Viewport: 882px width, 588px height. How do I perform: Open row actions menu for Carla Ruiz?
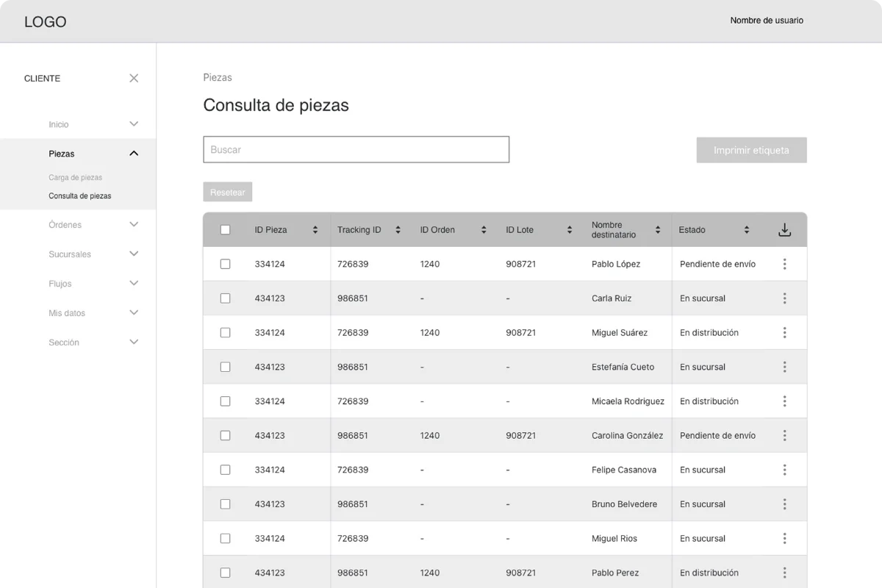pos(784,298)
